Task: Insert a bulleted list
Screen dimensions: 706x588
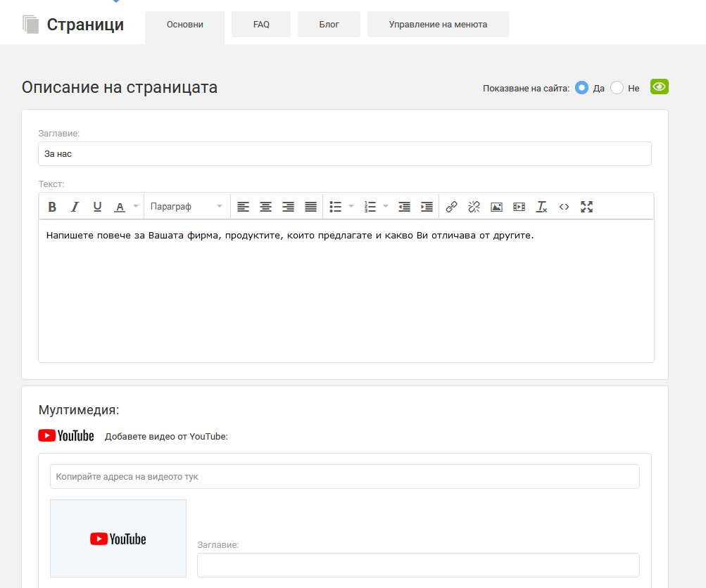Action: 336,207
